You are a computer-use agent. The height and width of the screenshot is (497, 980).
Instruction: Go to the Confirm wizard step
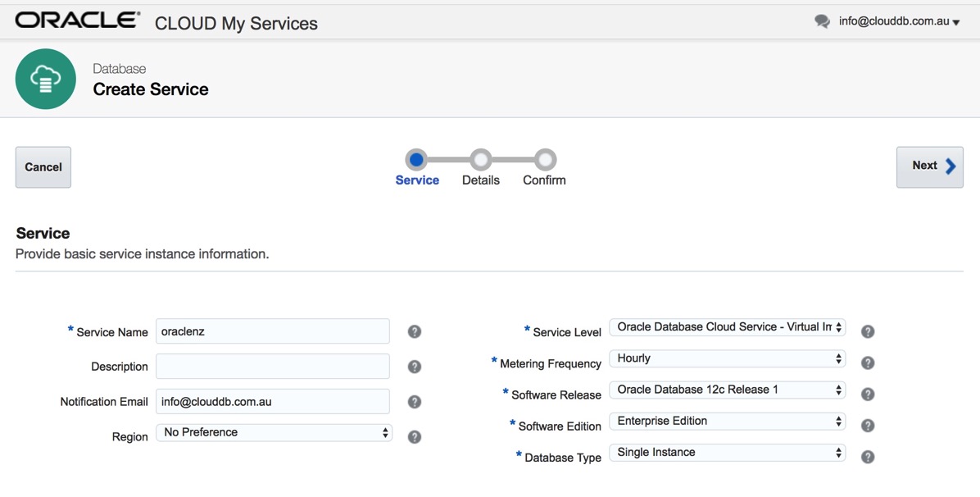click(545, 160)
